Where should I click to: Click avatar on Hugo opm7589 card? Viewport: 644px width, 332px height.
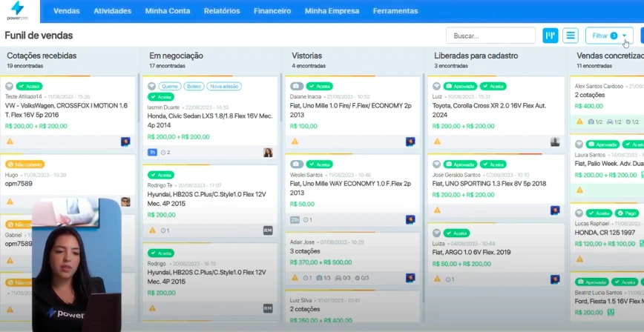(125, 202)
